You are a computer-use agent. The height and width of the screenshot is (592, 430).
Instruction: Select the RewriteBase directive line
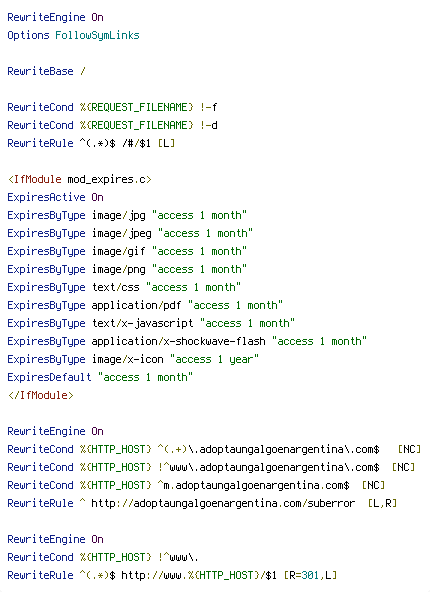coord(46,71)
